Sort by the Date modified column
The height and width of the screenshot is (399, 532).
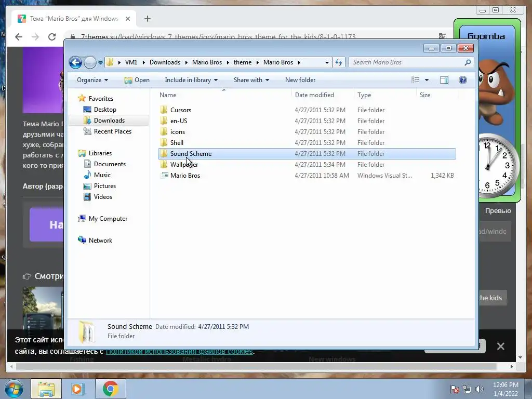coord(314,95)
